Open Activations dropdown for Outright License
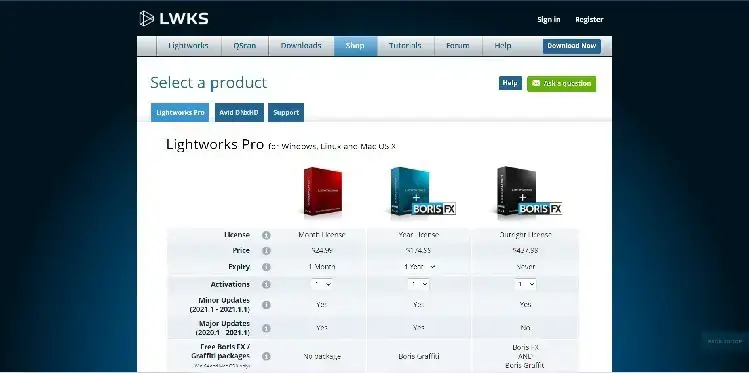 point(525,284)
